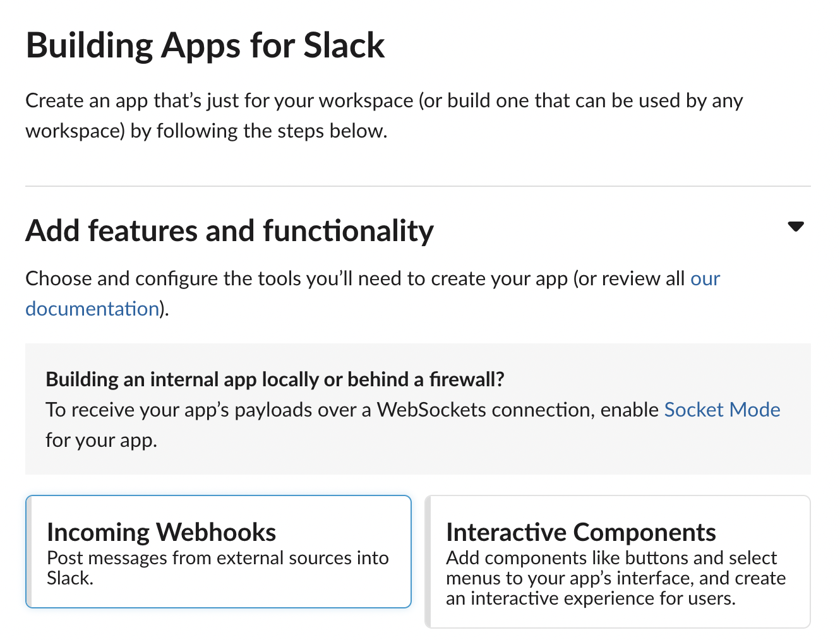
Task: Click the 'Add features and functionality' heading
Action: pyautogui.click(x=230, y=230)
